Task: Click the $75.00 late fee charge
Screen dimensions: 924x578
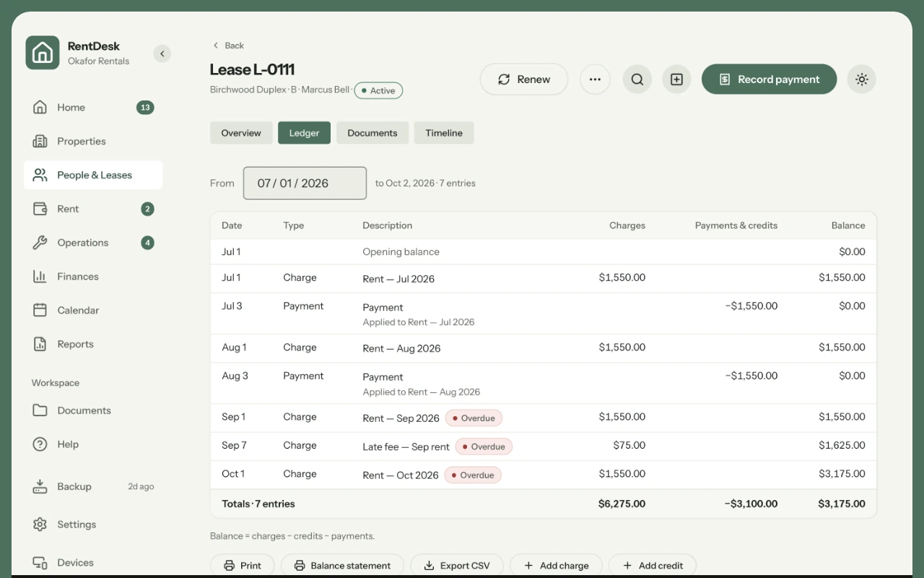Action: coord(629,445)
